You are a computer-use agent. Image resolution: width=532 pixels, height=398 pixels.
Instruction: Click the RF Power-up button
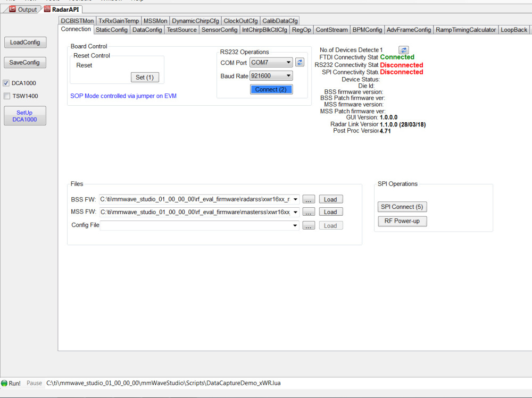click(x=402, y=221)
